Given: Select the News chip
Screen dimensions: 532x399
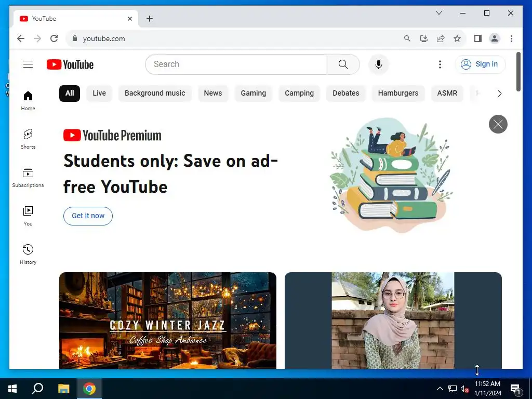Looking at the screenshot, I should pos(212,94).
